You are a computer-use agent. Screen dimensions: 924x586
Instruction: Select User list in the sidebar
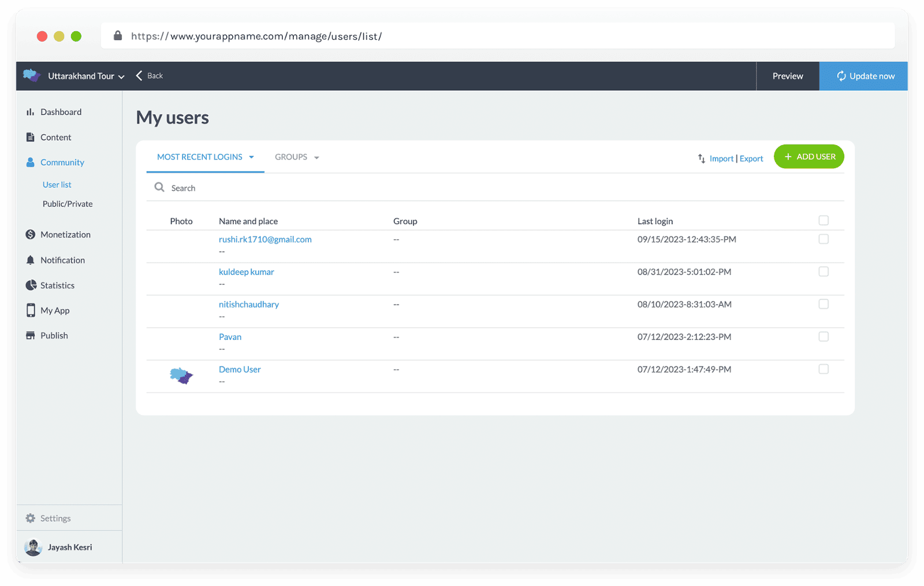tap(57, 185)
